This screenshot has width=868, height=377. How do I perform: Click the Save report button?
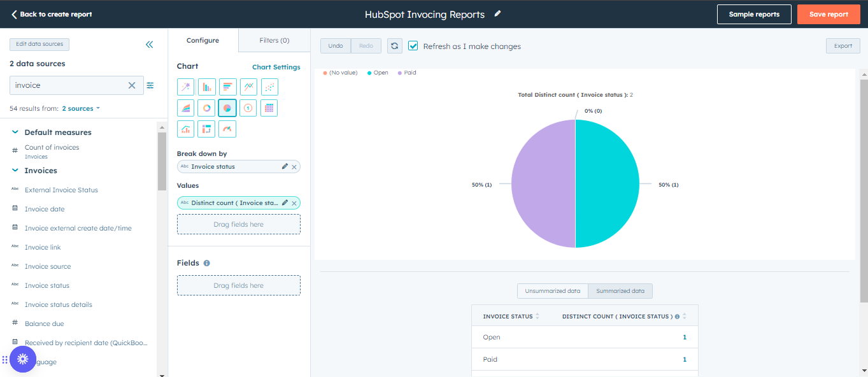tap(829, 14)
